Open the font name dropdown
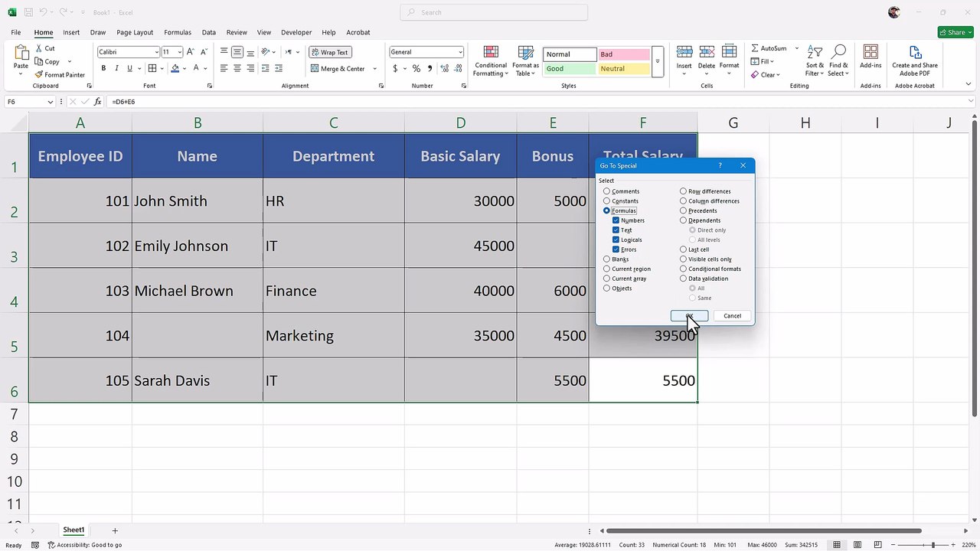Viewport: 980px width, 551px height. (x=156, y=52)
